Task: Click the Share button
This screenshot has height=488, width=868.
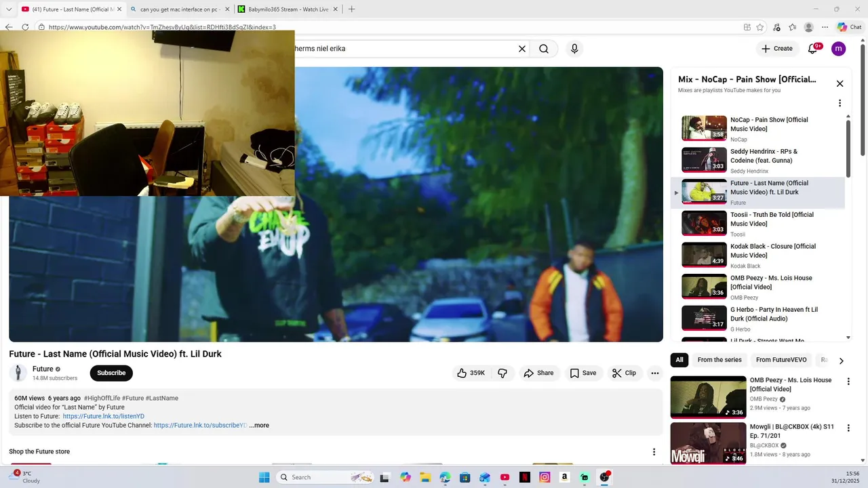Action: point(538,373)
